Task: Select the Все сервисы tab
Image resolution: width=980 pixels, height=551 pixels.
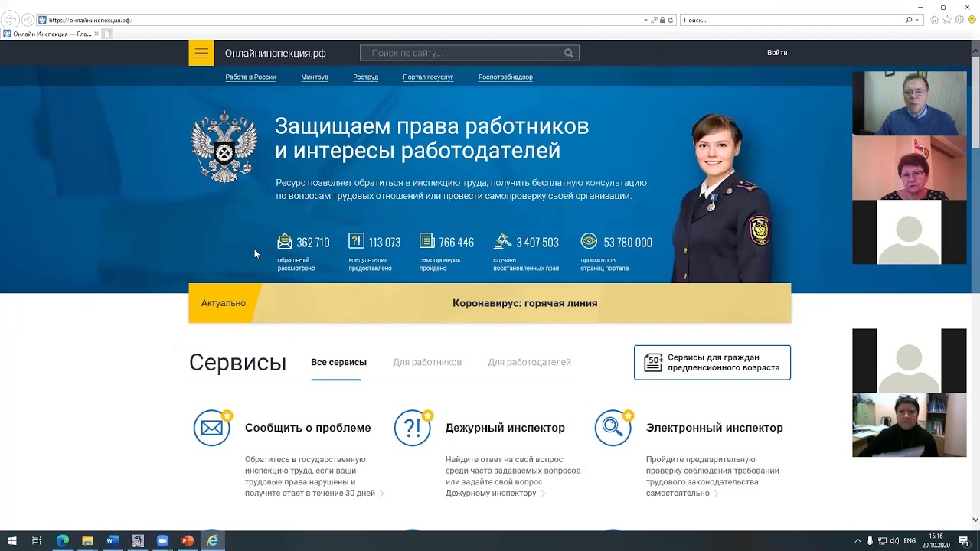Action: [x=338, y=362]
